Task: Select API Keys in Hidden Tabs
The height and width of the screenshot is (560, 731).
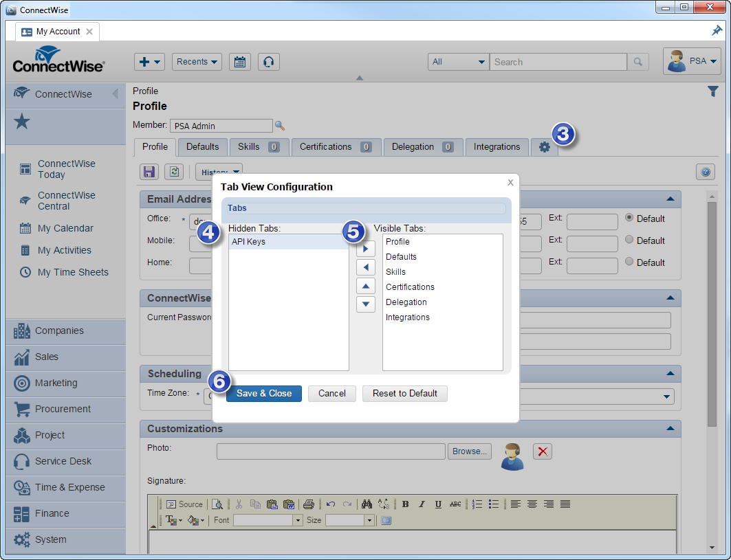Action: 288,242
